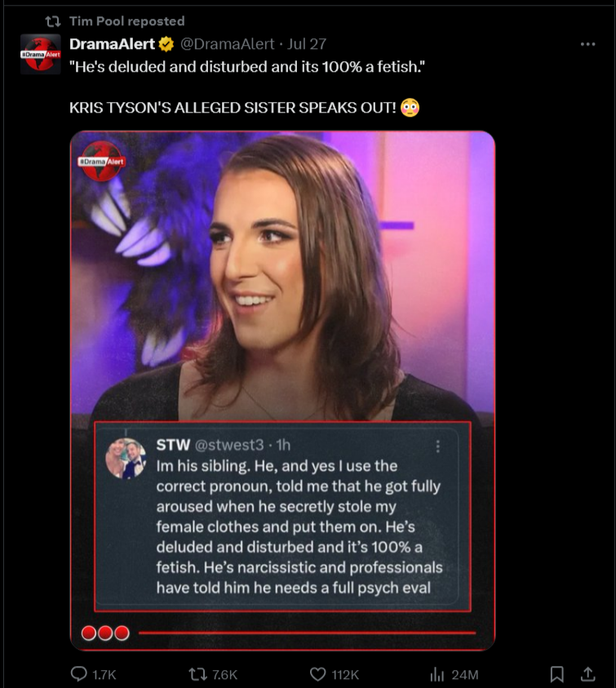Click the gold verified badge
616x688 pixels.
click(x=166, y=44)
